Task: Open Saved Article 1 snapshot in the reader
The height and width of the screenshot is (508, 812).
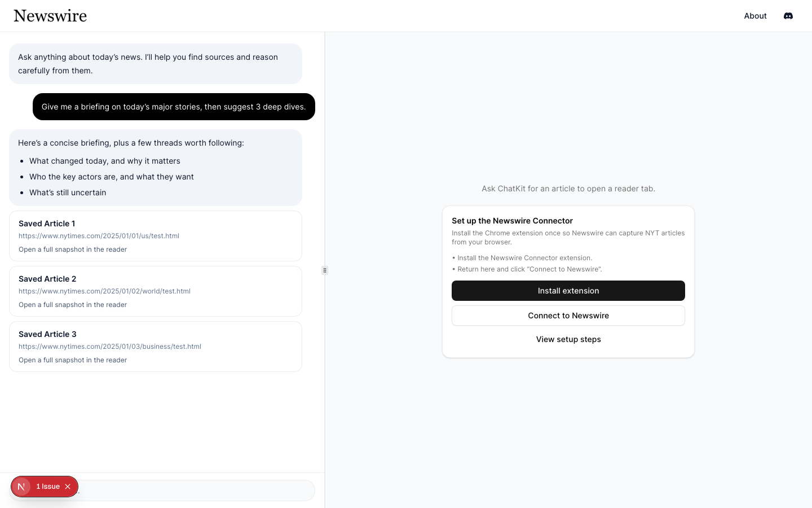Action: 73,249
